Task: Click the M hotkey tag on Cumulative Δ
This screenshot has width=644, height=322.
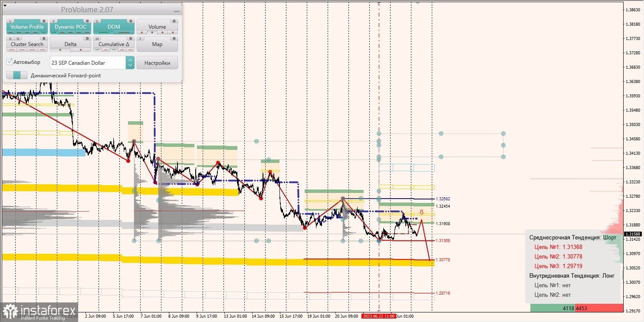Action: (97, 39)
